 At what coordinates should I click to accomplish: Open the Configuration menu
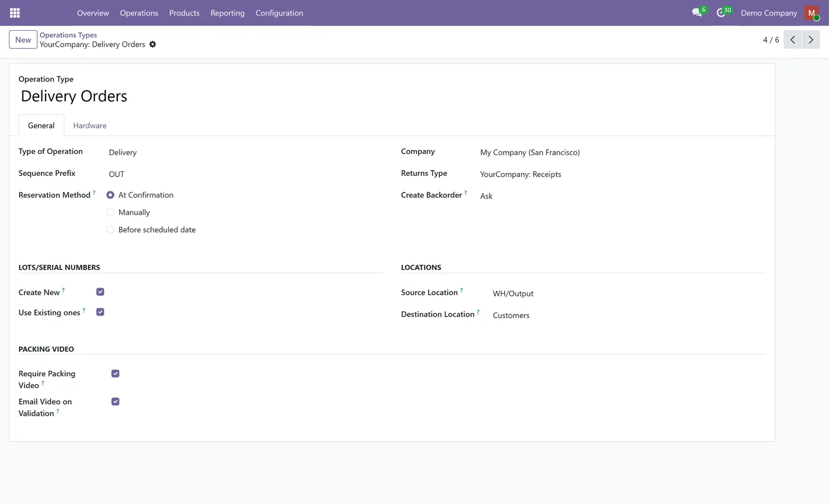click(279, 12)
